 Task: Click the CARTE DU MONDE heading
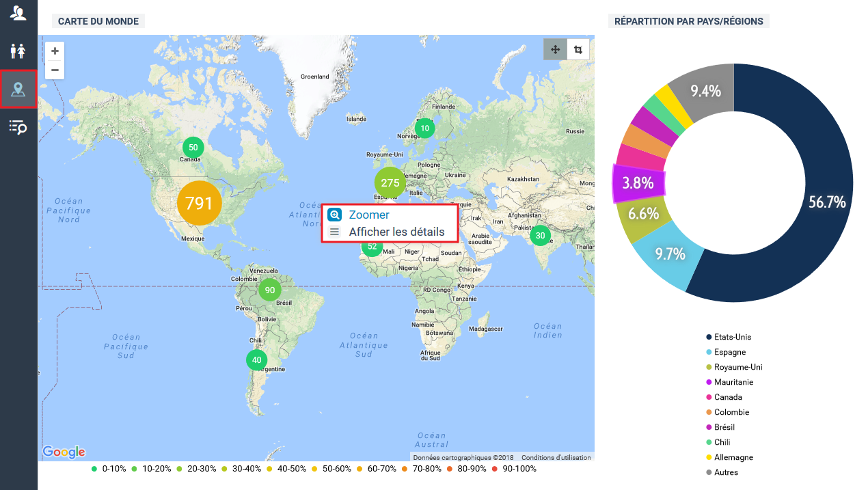(98, 21)
